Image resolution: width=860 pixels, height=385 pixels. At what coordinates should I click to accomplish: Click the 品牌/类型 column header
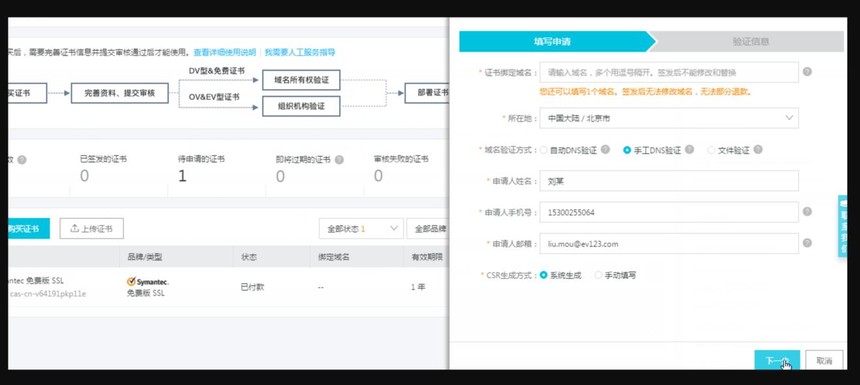pos(144,257)
